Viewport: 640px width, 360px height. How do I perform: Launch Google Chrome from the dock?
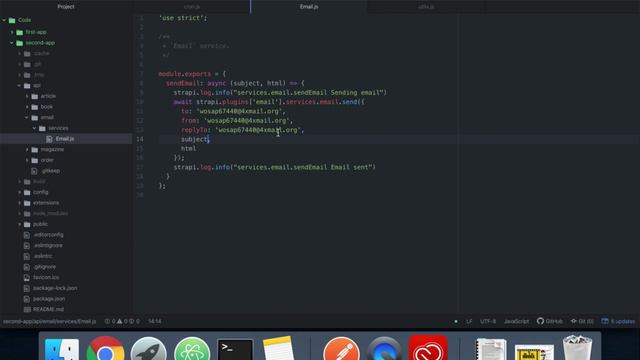click(106, 349)
